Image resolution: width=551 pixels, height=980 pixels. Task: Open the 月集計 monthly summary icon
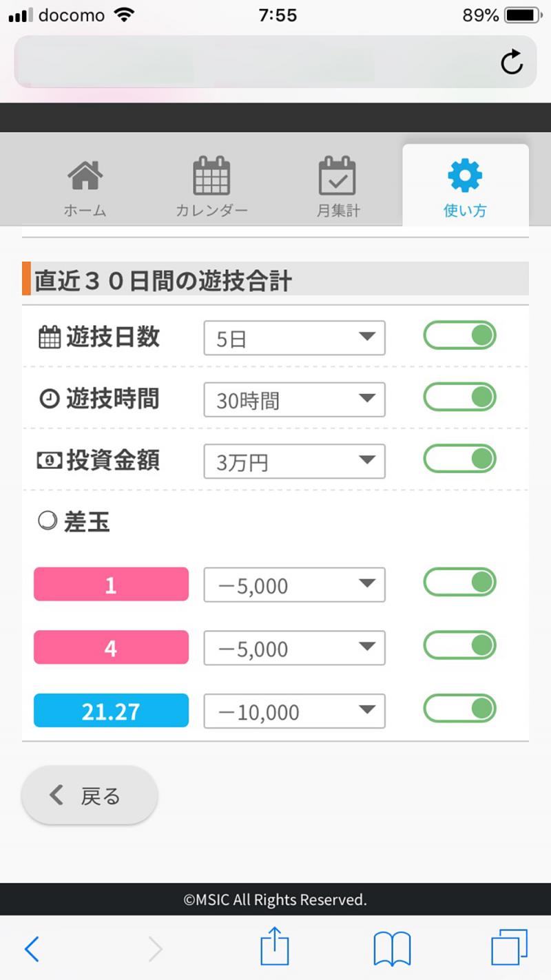pos(337,176)
